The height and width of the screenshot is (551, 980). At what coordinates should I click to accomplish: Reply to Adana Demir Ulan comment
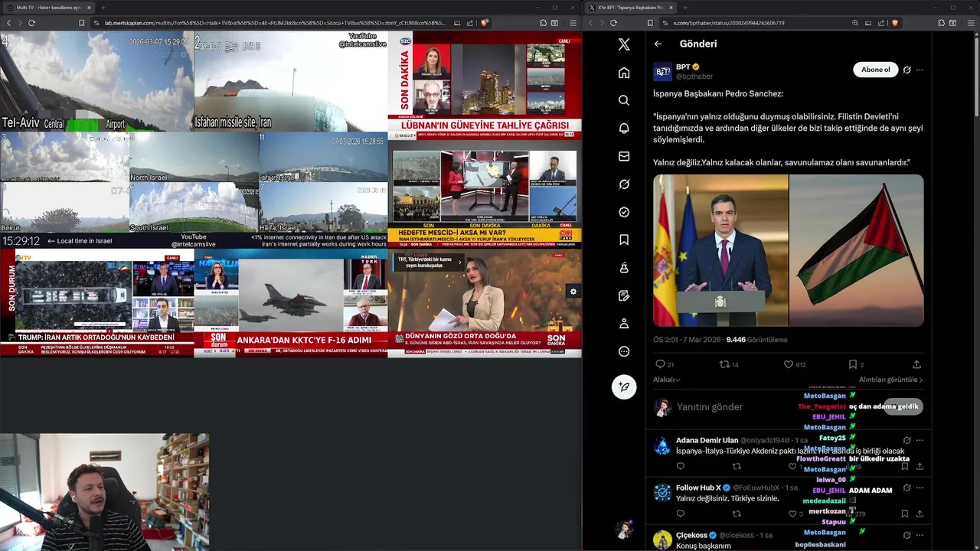pos(680,466)
